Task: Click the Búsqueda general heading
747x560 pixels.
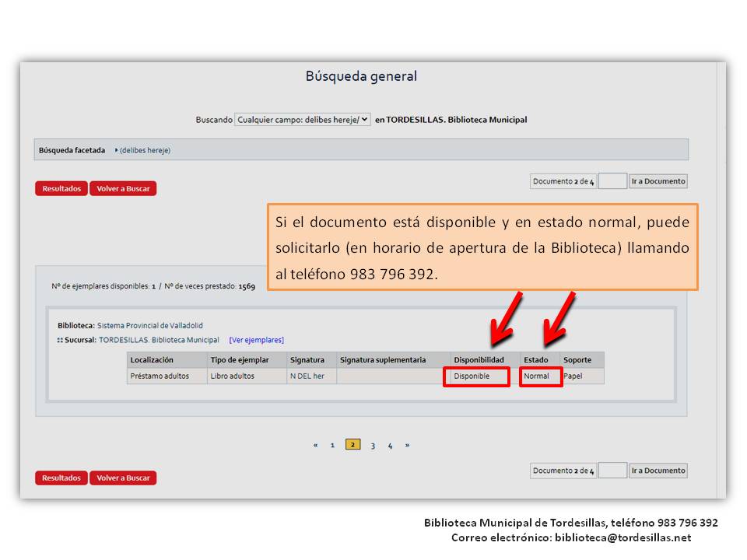Action: tap(361, 76)
